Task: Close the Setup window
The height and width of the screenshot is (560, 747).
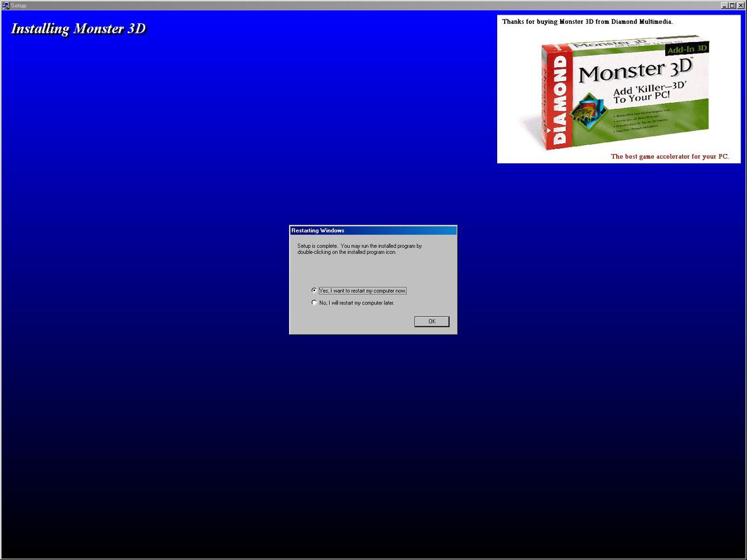Action: 740,5
